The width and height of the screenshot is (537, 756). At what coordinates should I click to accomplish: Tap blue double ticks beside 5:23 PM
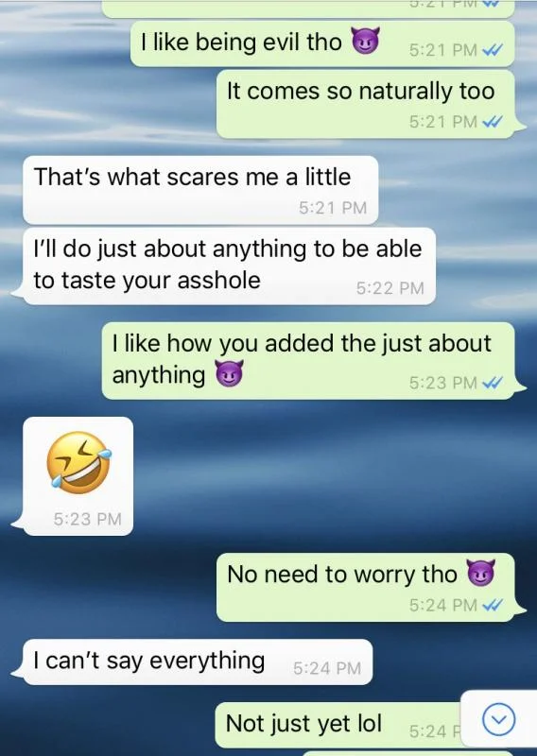(494, 383)
